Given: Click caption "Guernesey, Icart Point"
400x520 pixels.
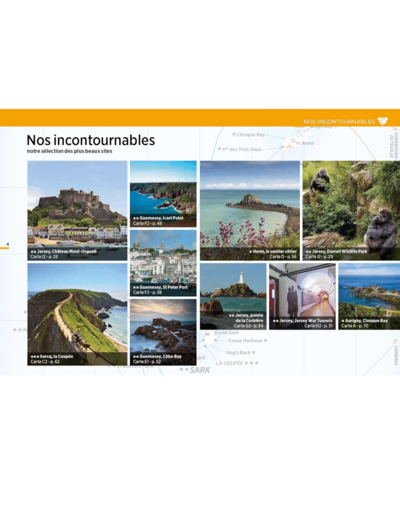Looking at the screenshot, I should (x=158, y=218).
